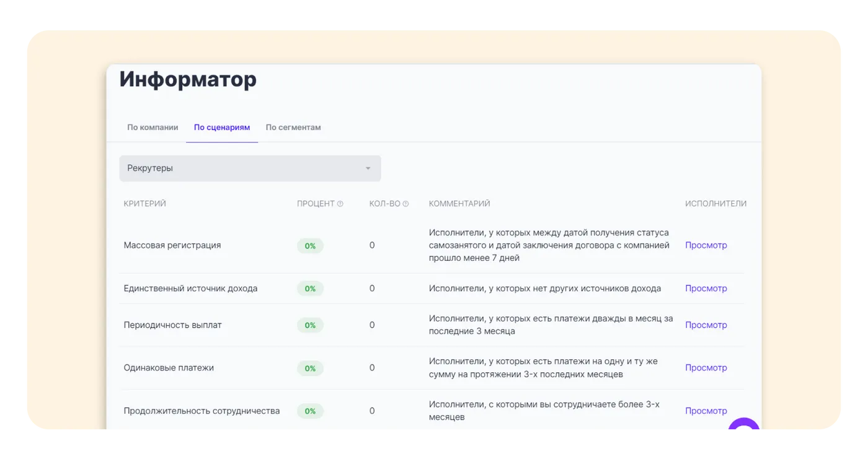Click the Исполнители column header
Viewport: 868px width, 464px height.
pos(715,204)
